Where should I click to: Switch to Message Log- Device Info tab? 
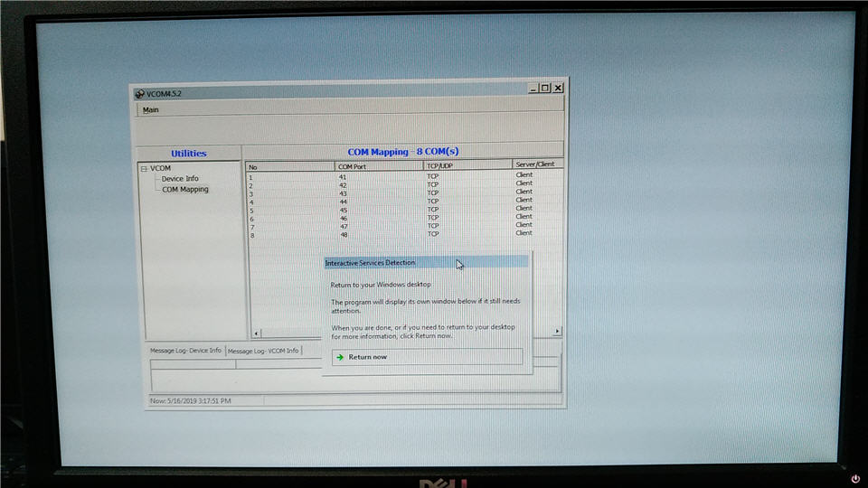(x=185, y=351)
